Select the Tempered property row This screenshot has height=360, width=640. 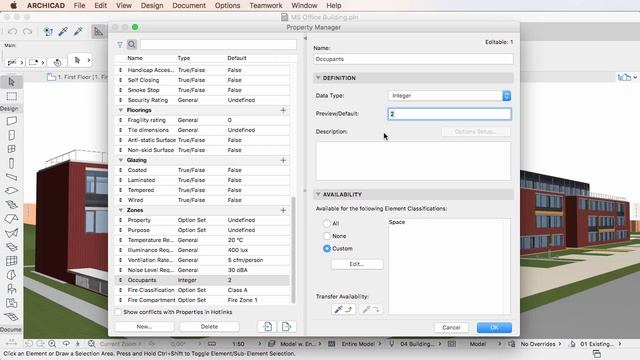click(202, 190)
